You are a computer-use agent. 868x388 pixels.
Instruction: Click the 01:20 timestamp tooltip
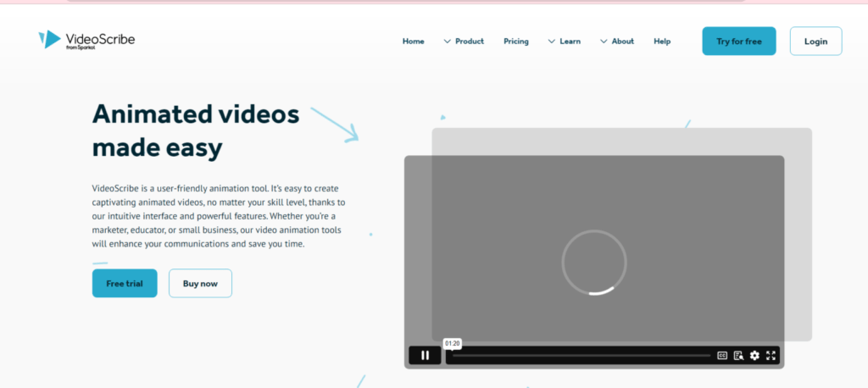coord(453,343)
